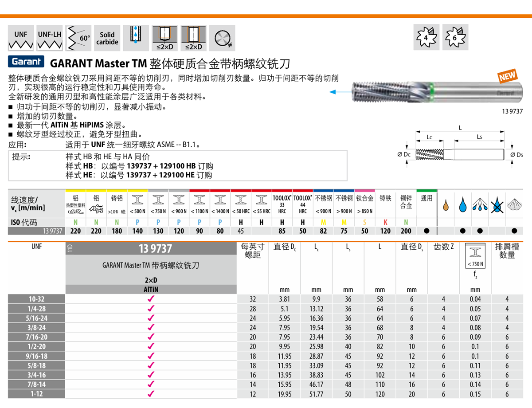Click the Garant brand logo

coord(26,62)
